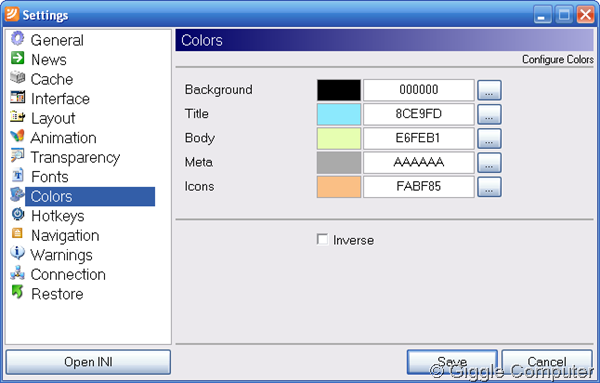Open the Animation settings page
The image size is (600, 383).
click(63, 138)
